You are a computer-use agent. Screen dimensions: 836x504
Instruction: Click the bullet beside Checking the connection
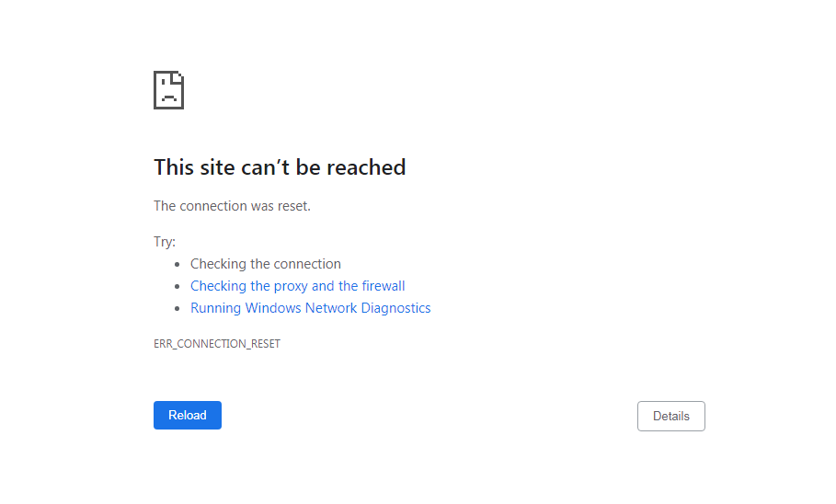point(178,264)
